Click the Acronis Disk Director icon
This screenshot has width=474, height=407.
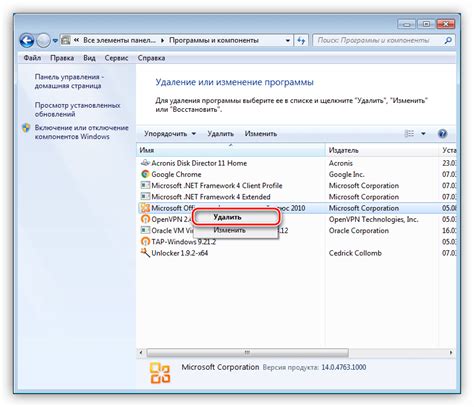[145, 163]
